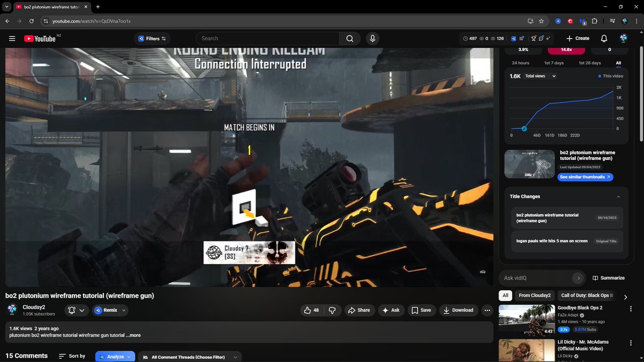Image resolution: width=644 pixels, height=362 pixels.
Task: Click the vidIQ logo in the stats bar
Action: 514,39
